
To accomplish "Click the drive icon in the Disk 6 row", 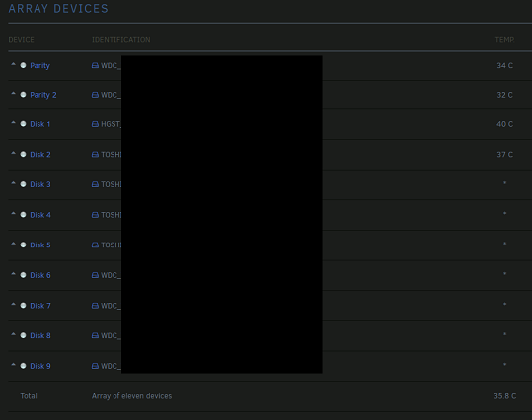I will click(95, 275).
